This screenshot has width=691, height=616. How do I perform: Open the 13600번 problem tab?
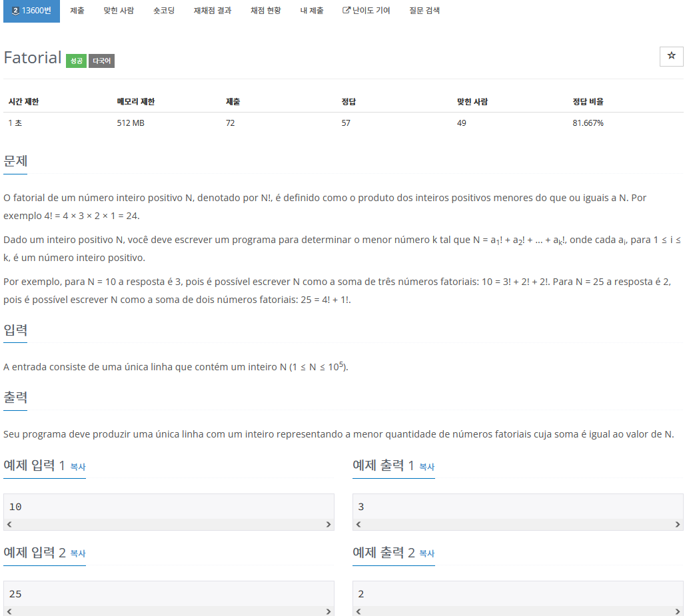31,11
